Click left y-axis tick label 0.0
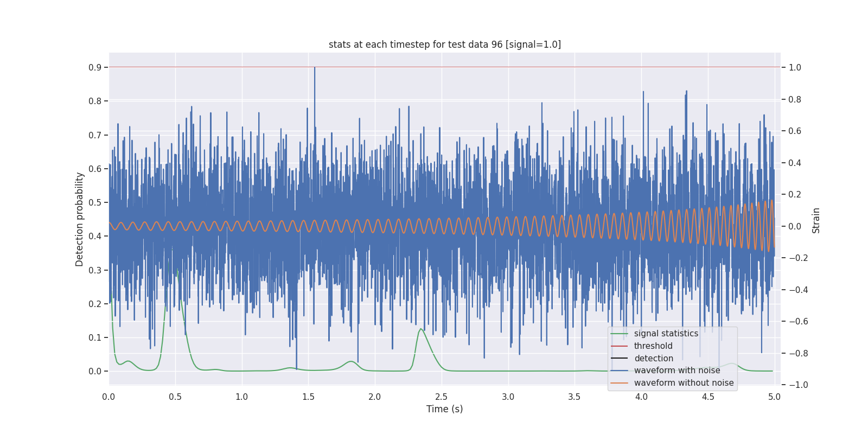This screenshot has width=868, height=434. pos(95,372)
